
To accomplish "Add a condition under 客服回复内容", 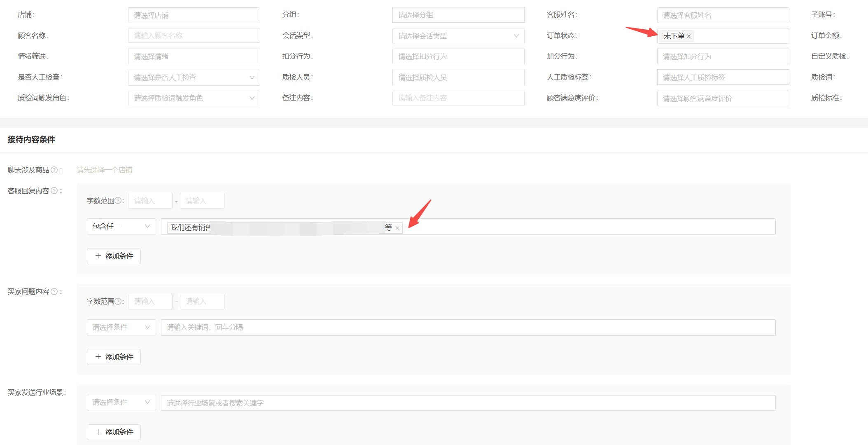I will pyautogui.click(x=114, y=256).
